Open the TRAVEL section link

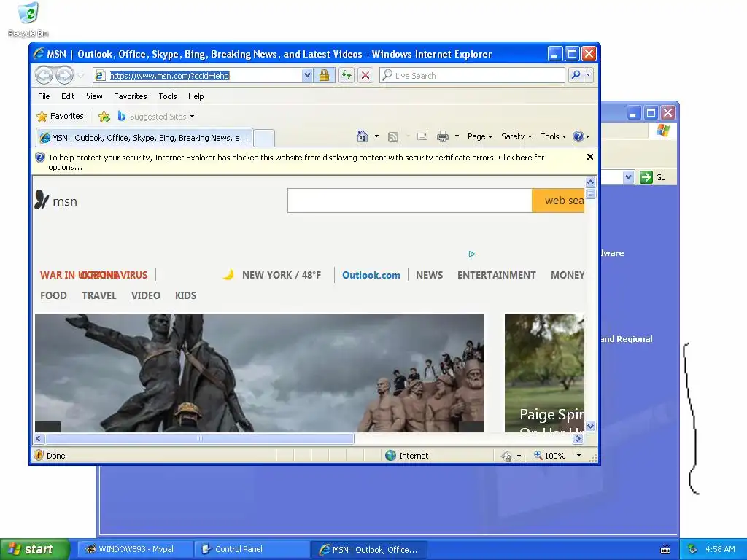(98, 295)
